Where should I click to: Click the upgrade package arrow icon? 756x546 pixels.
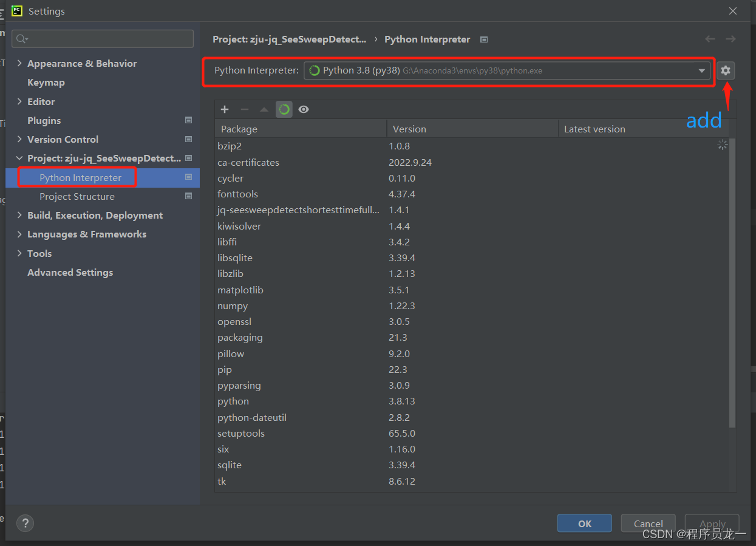click(x=264, y=109)
